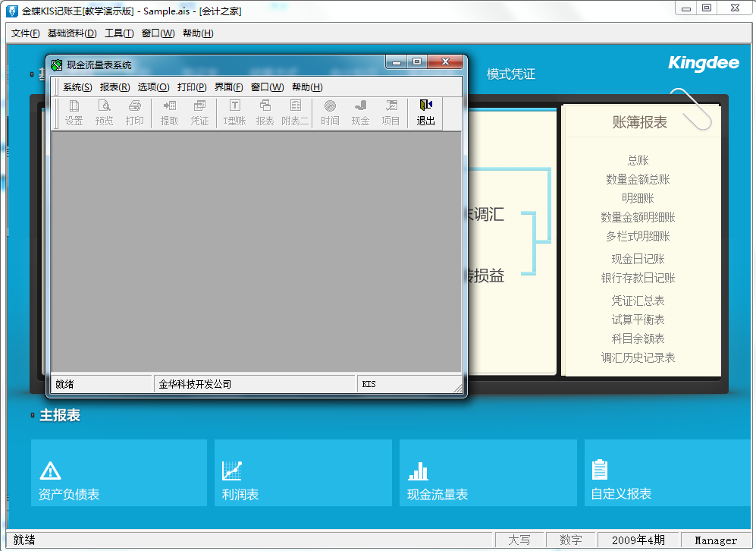Click the 设置 toolbar icon
Viewport: 756px width, 551px height.
[74, 113]
